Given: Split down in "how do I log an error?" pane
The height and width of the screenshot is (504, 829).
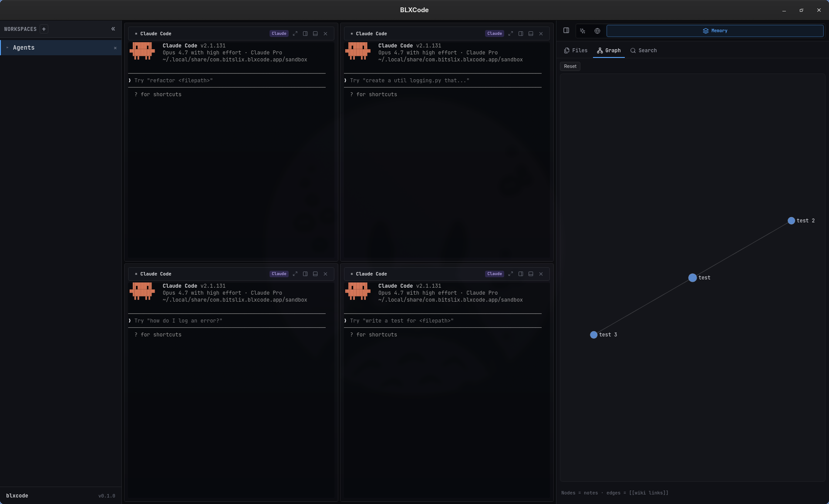Looking at the screenshot, I should coord(315,274).
